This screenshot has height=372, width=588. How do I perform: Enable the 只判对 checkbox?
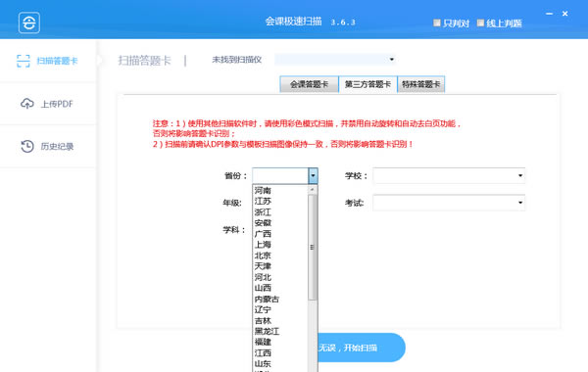(x=437, y=23)
